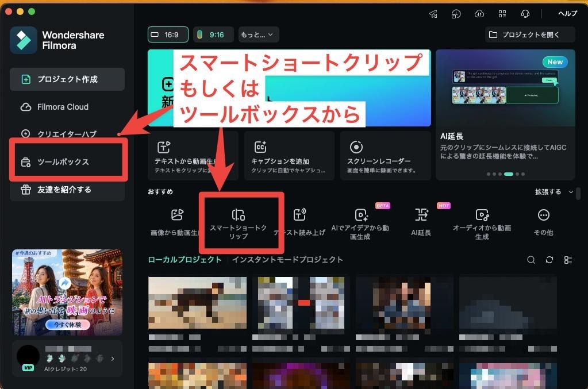Viewport: 588px width, 389px height.
Task: Expand the account panel chevron
Action: (x=113, y=359)
